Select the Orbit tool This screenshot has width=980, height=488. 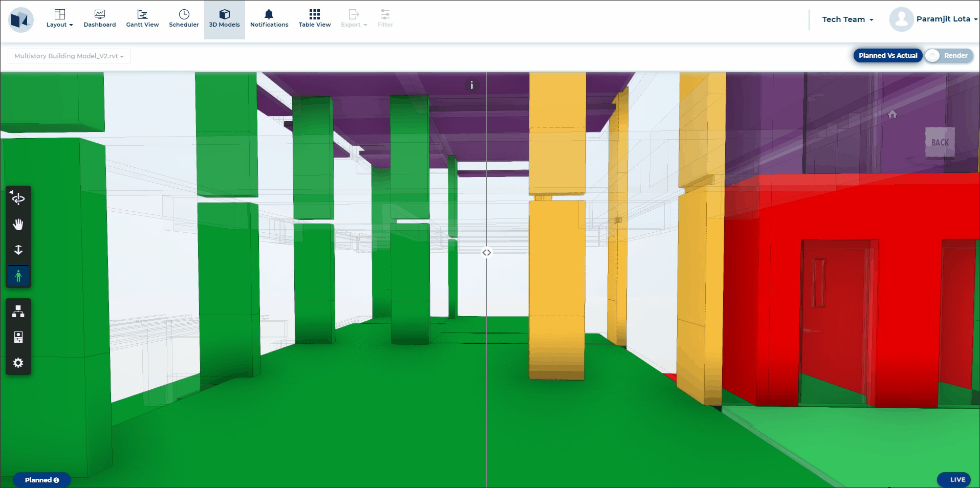(x=18, y=198)
